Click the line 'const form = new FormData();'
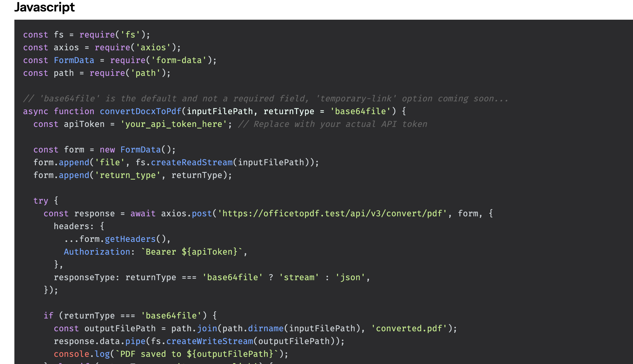Screen dimensions: 633x364 tap(104, 150)
